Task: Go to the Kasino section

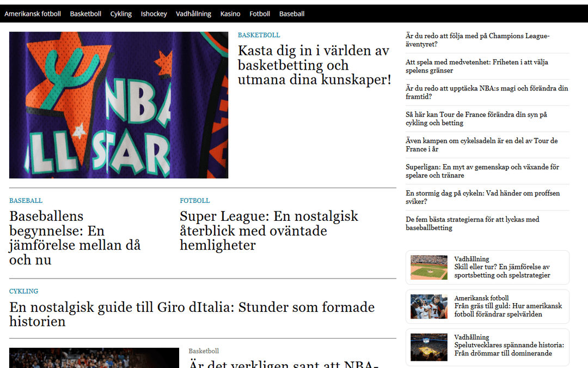Action: (230, 14)
